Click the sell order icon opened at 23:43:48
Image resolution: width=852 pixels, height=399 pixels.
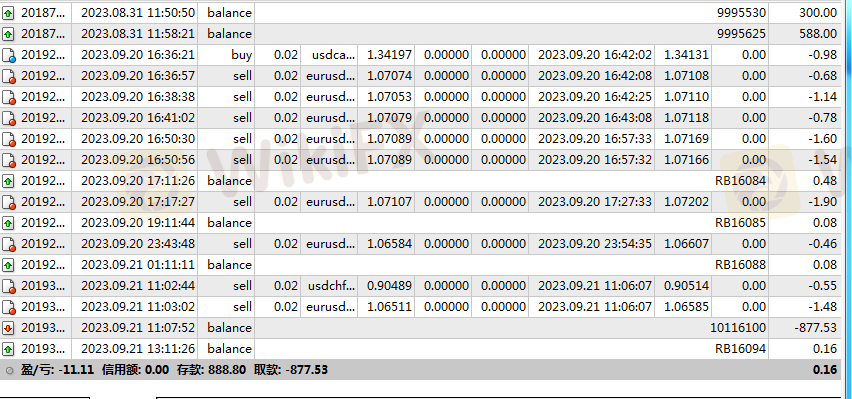point(9,244)
